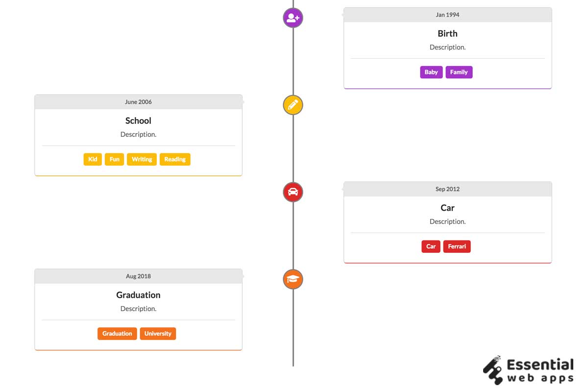The image size is (588, 392).
Task: Open the Ferrari tag on the Car card
Action: 457,246
